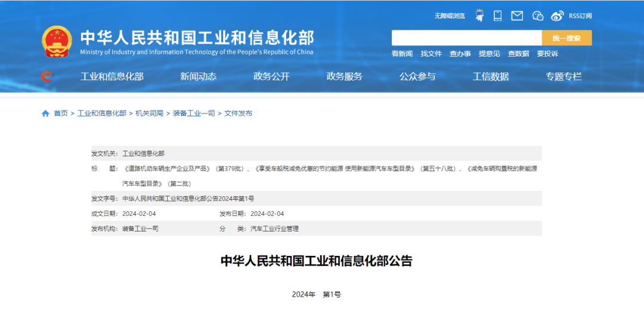The height and width of the screenshot is (321, 644).
Task: Open the Weibo icon
Action: (558, 16)
